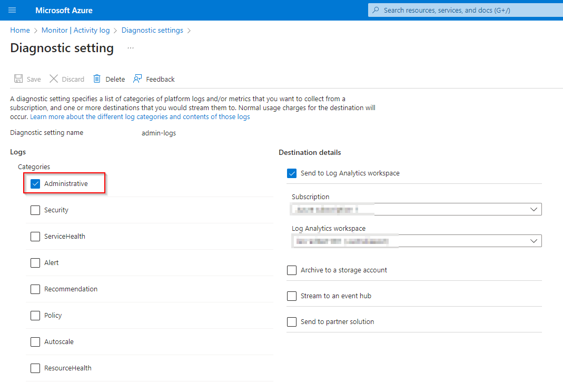Click the Discard X icon
Screen dimensions: 563x392
54,79
